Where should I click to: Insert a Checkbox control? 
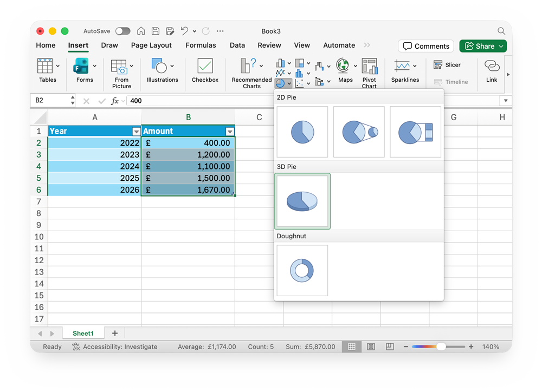click(x=205, y=71)
